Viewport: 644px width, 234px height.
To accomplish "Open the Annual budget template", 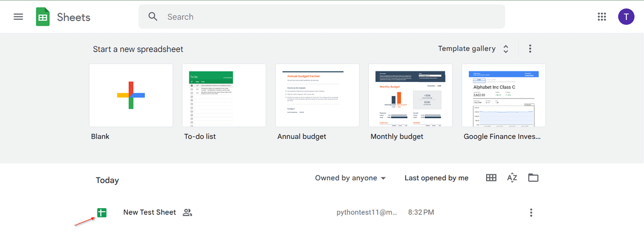I will (x=317, y=95).
